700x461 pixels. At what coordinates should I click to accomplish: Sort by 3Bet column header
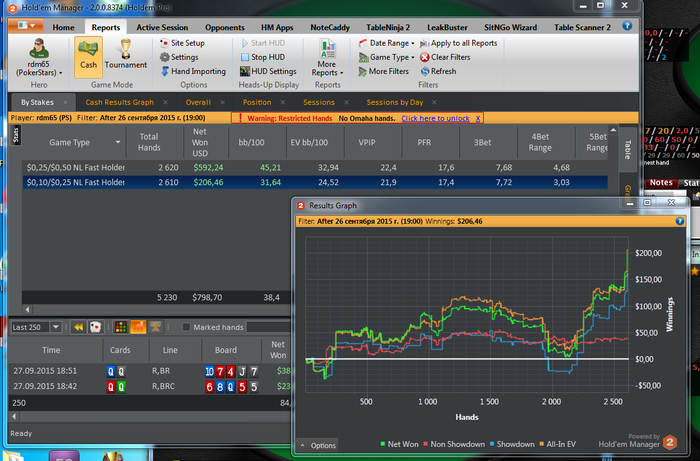[x=482, y=142]
